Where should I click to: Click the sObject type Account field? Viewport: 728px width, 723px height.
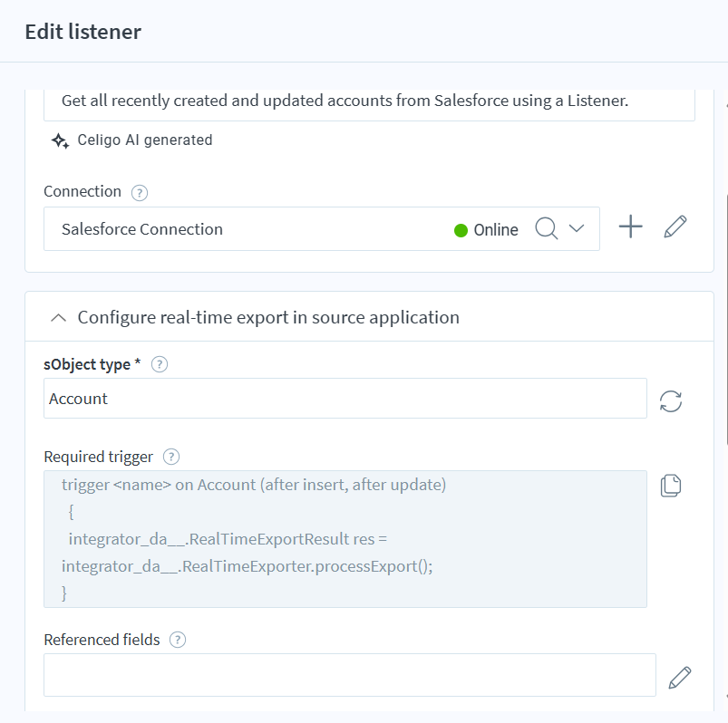click(345, 399)
